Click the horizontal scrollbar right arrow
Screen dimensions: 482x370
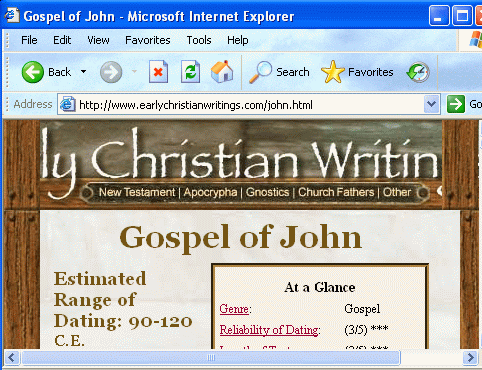point(470,358)
